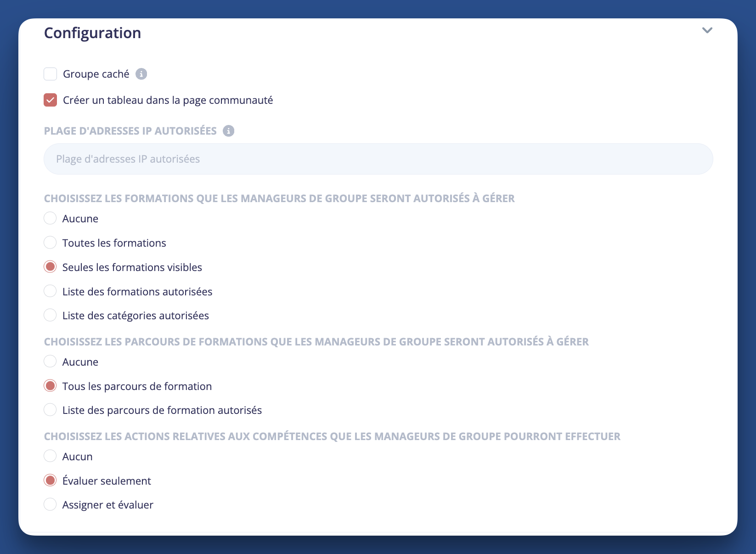Viewport: 756px width, 554px height.
Task: Select Aucune for parcours de formations
Action: 50,362
